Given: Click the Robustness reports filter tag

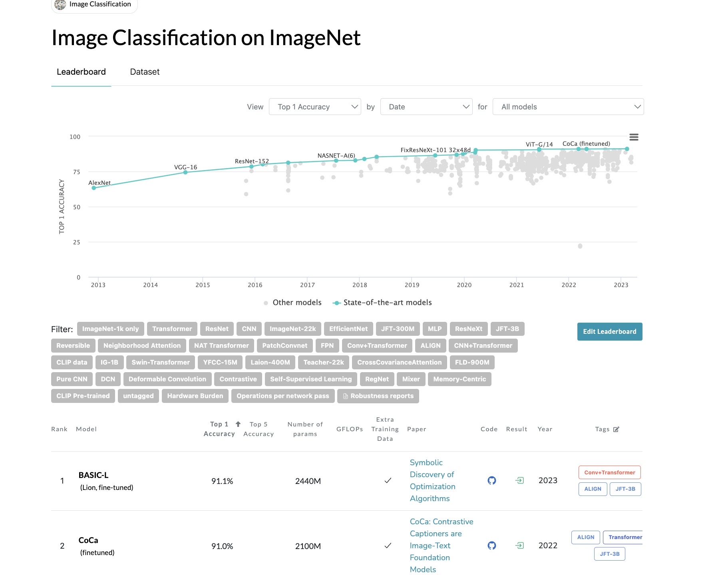Looking at the screenshot, I should (378, 396).
